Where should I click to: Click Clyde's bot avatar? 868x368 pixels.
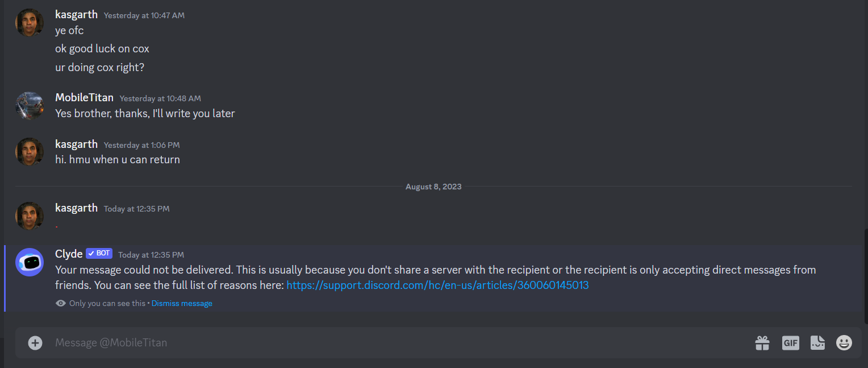30,262
